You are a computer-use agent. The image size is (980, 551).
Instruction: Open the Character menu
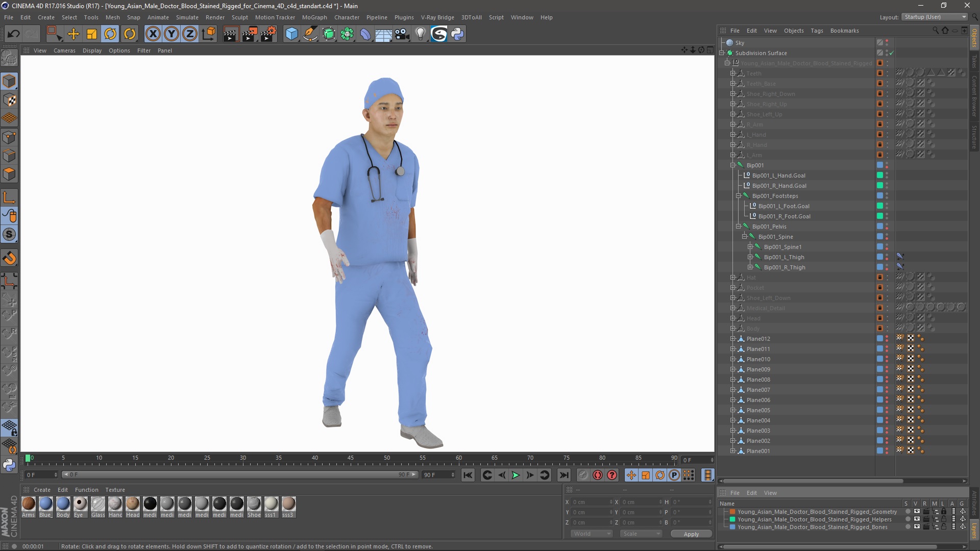(347, 17)
